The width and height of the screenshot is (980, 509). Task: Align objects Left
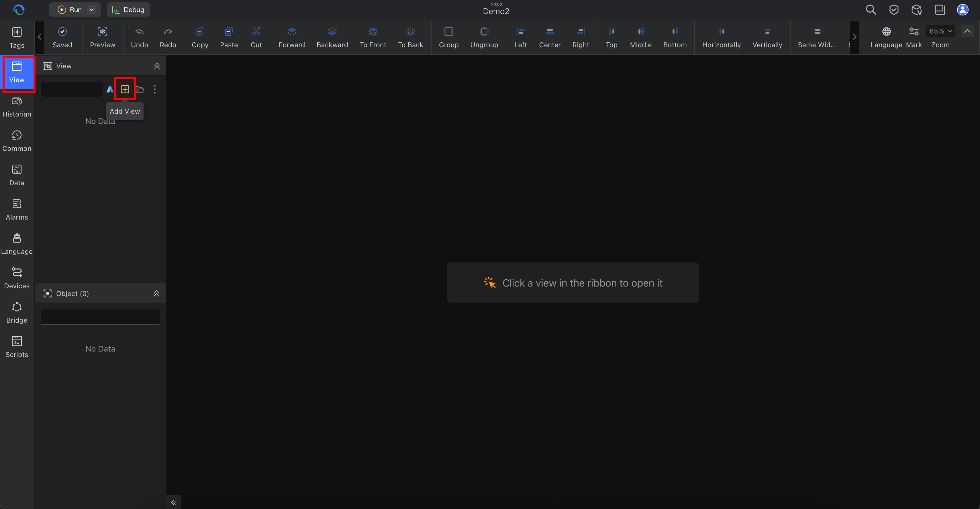520,38
